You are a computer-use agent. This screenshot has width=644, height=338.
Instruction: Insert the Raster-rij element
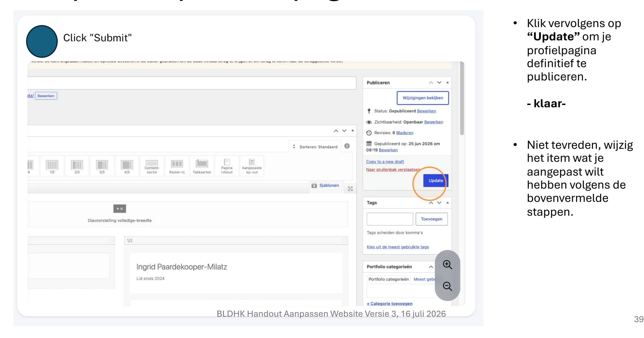coord(177,166)
